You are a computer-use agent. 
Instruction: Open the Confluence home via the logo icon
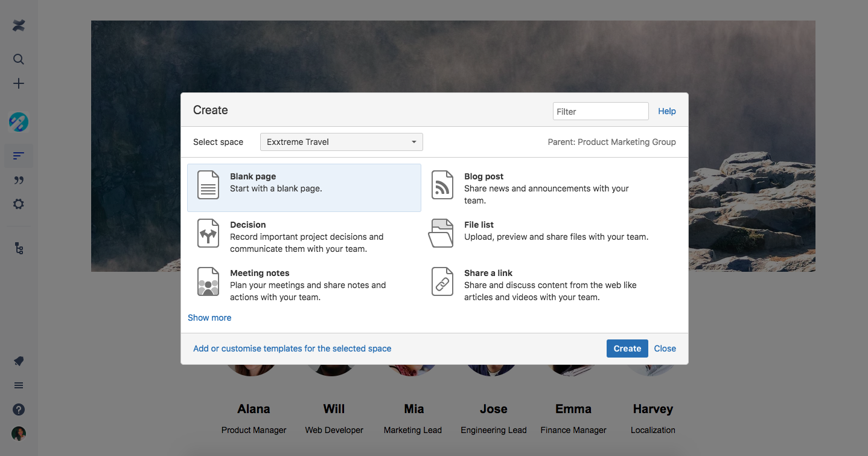coord(18,25)
